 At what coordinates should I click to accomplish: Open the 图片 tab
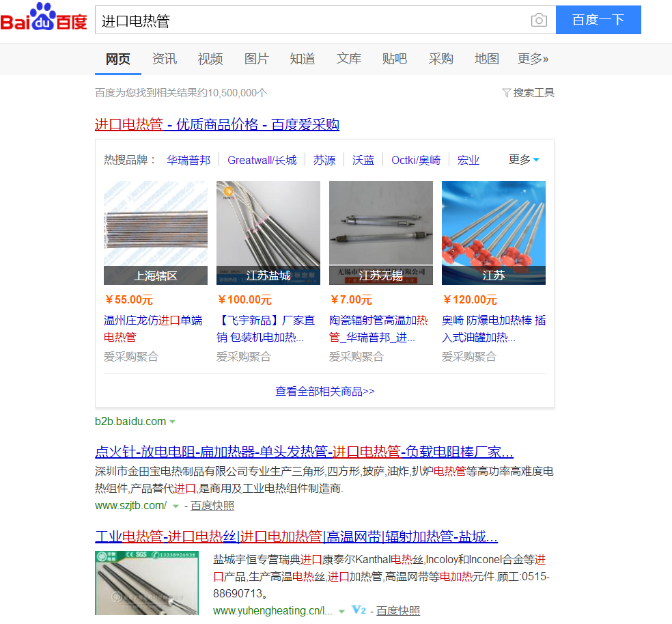coord(257,59)
